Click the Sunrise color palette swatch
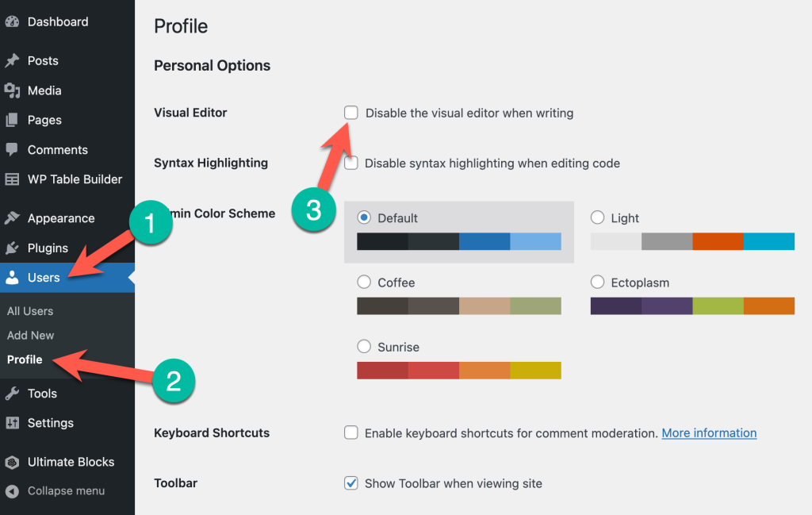This screenshot has width=812, height=515. (x=459, y=371)
